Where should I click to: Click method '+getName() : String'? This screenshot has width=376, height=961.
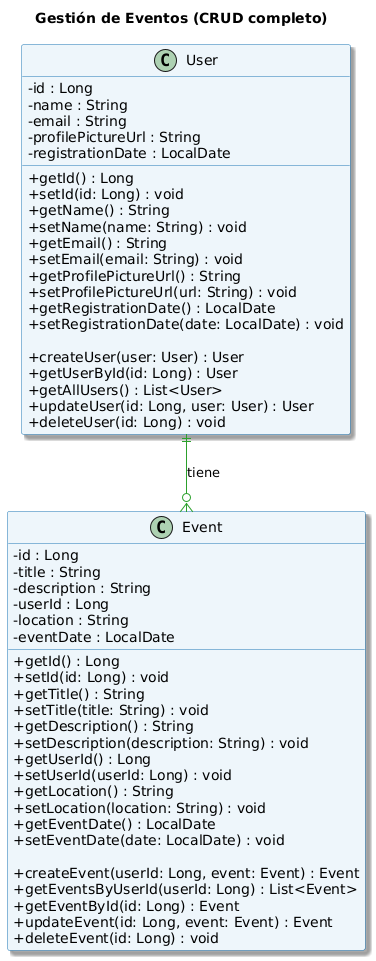[99, 211]
